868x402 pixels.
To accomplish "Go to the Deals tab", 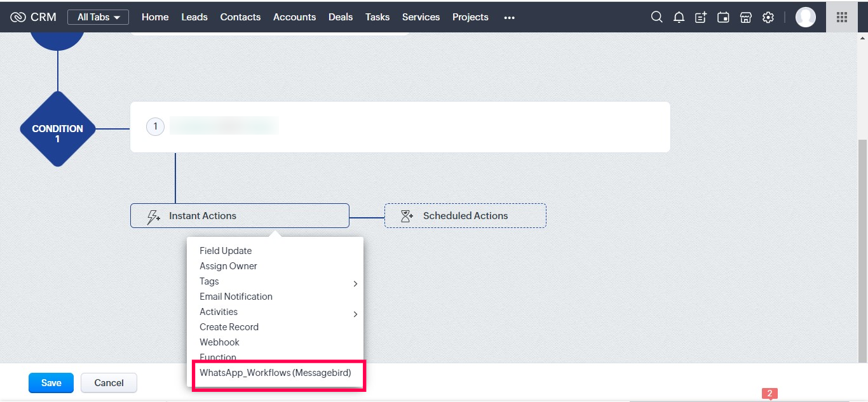I will (341, 17).
